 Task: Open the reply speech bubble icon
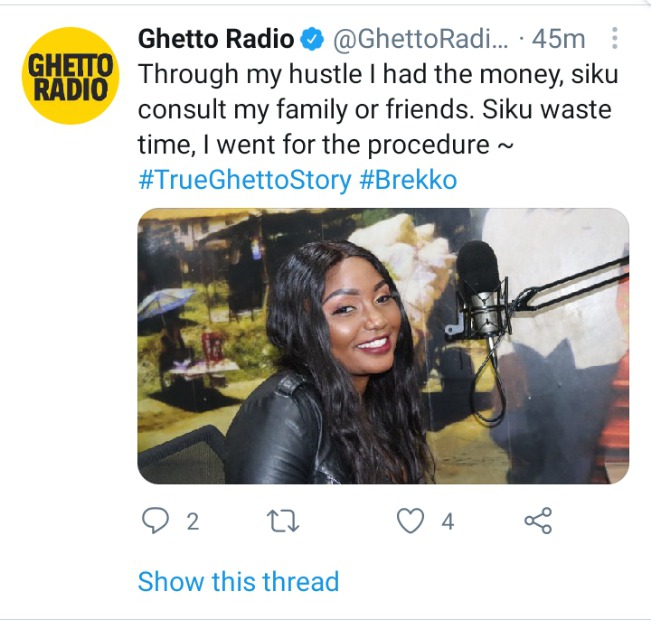(x=155, y=521)
